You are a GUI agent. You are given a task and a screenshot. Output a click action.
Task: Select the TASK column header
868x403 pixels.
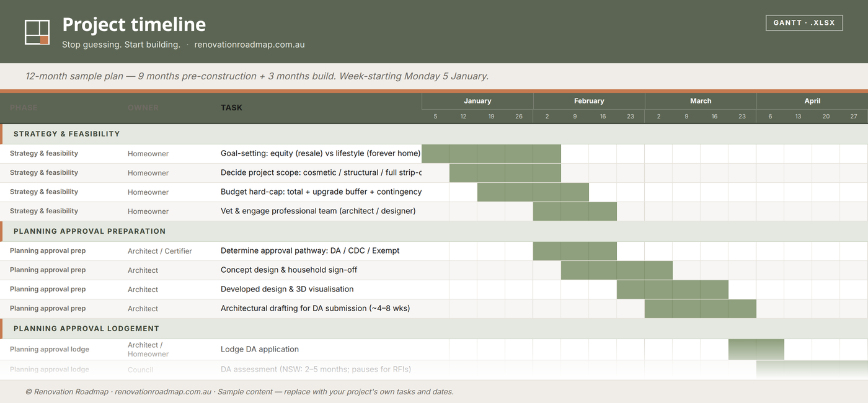[x=231, y=107]
